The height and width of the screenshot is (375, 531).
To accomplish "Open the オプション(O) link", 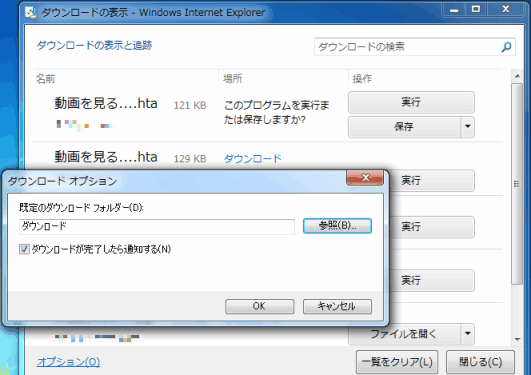I will point(68,362).
